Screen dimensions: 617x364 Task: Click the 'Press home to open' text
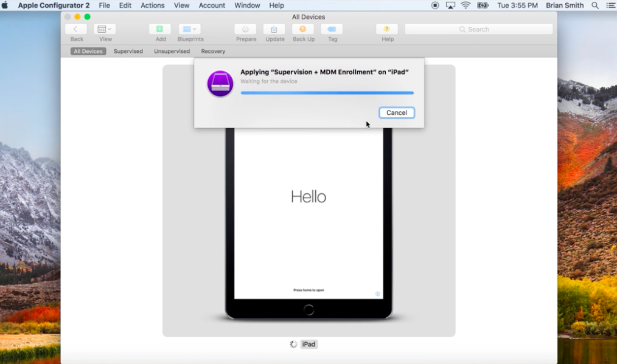coord(308,290)
